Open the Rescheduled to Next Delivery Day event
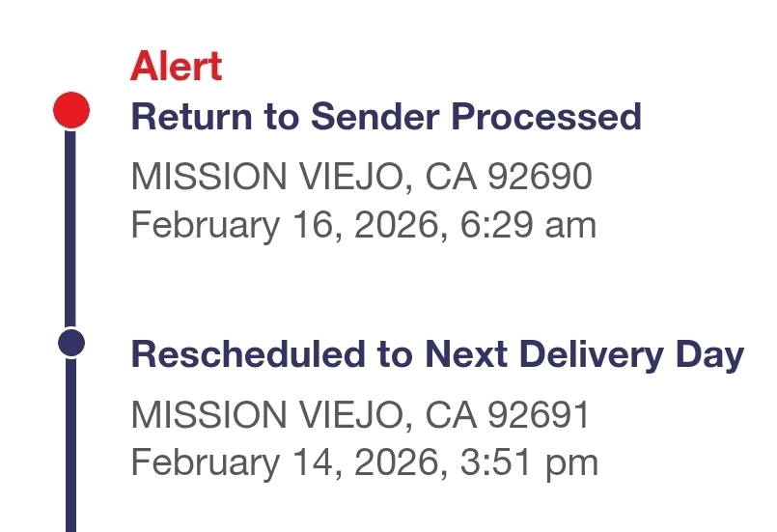777x532 pixels. (437, 354)
